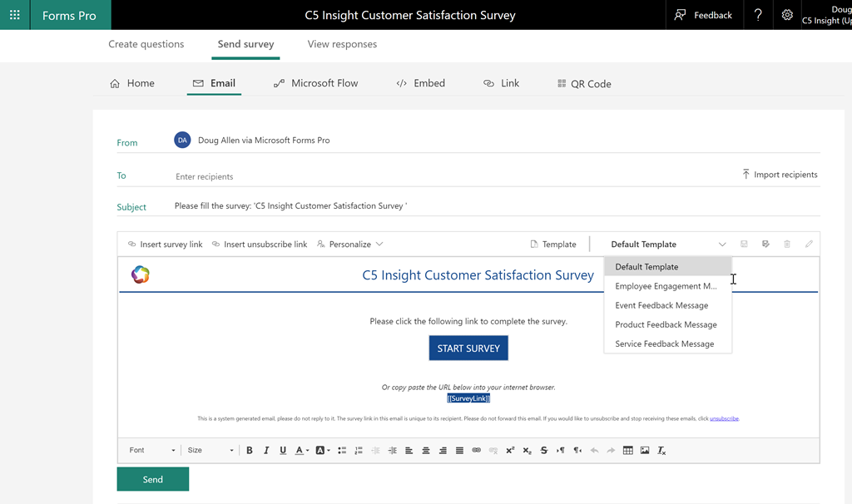Switch to the Create questions tab
Viewport: 852px width, 504px height.
[146, 44]
